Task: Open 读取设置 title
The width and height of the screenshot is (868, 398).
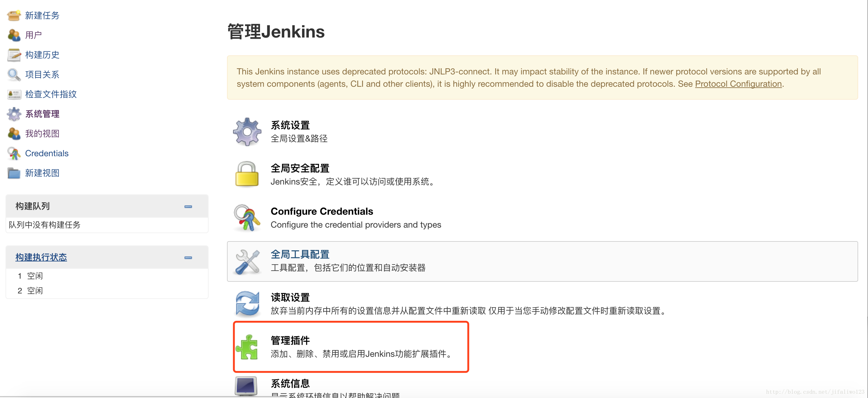Action: (290, 297)
